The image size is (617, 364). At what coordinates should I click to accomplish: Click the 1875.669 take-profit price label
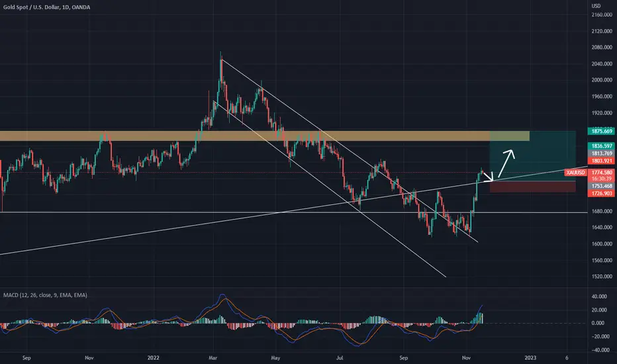click(601, 131)
